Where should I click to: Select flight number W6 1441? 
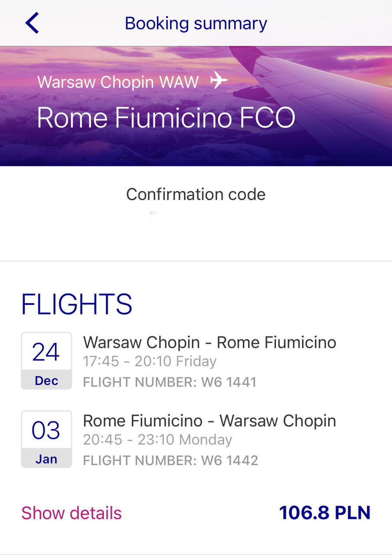coord(170,382)
